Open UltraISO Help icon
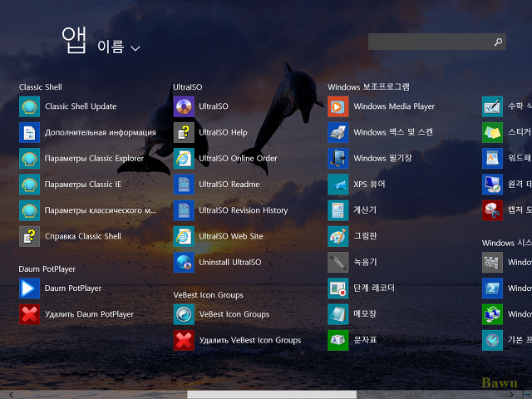This screenshot has height=399, width=532. (184, 132)
